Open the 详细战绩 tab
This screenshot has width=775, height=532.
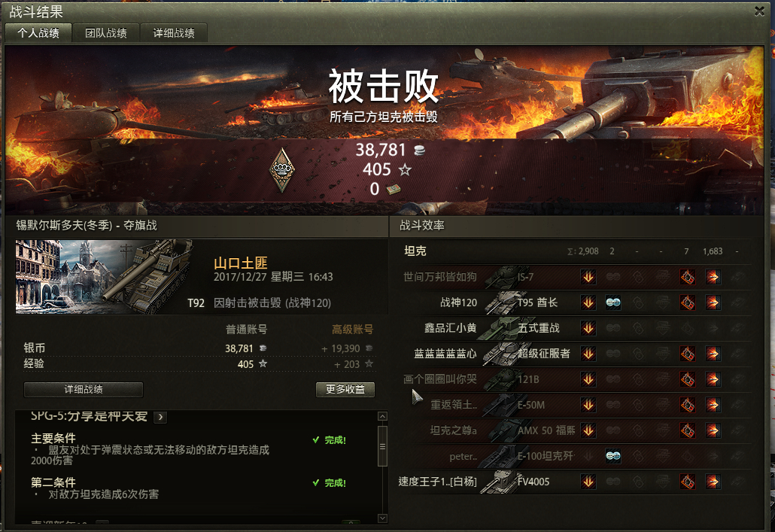[174, 33]
